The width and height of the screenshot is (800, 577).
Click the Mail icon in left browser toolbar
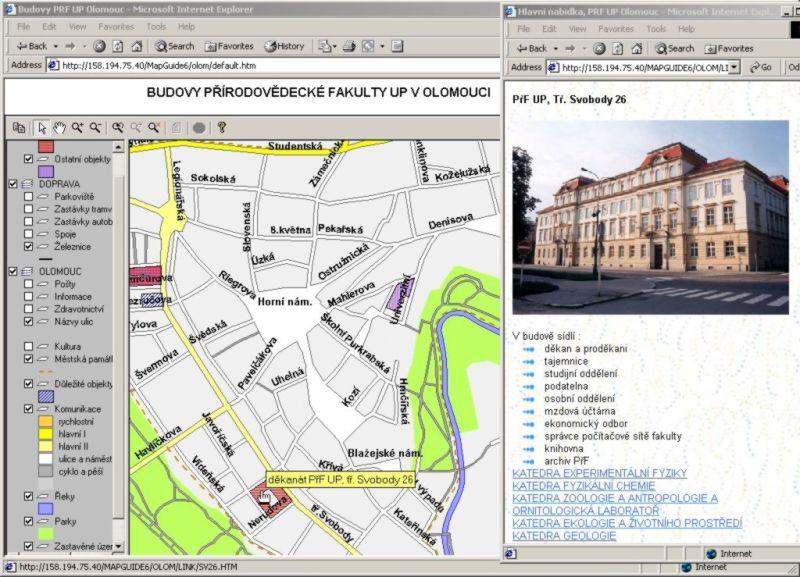[x=324, y=46]
